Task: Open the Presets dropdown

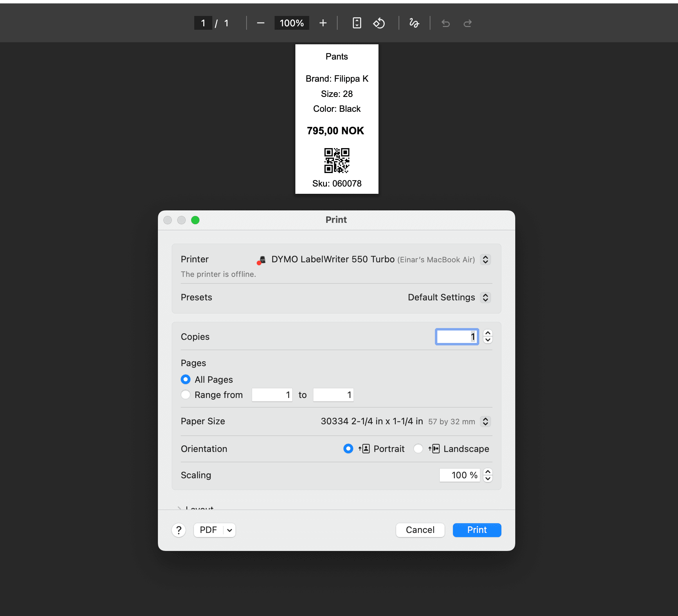Action: point(486,297)
